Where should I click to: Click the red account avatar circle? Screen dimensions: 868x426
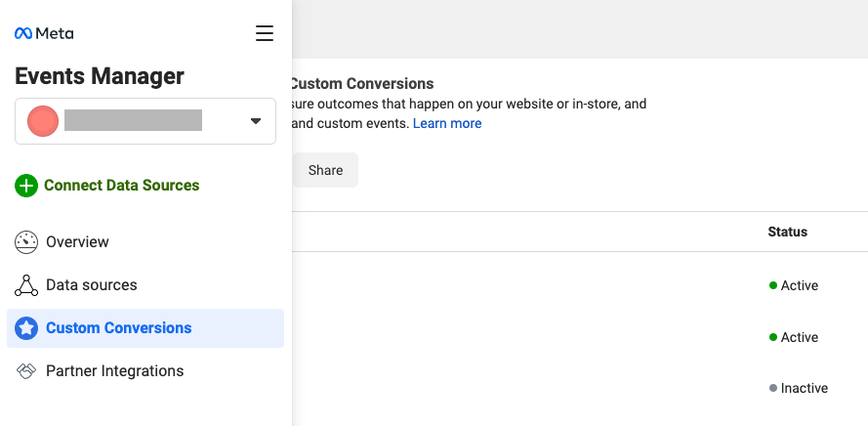pyautogui.click(x=43, y=121)
